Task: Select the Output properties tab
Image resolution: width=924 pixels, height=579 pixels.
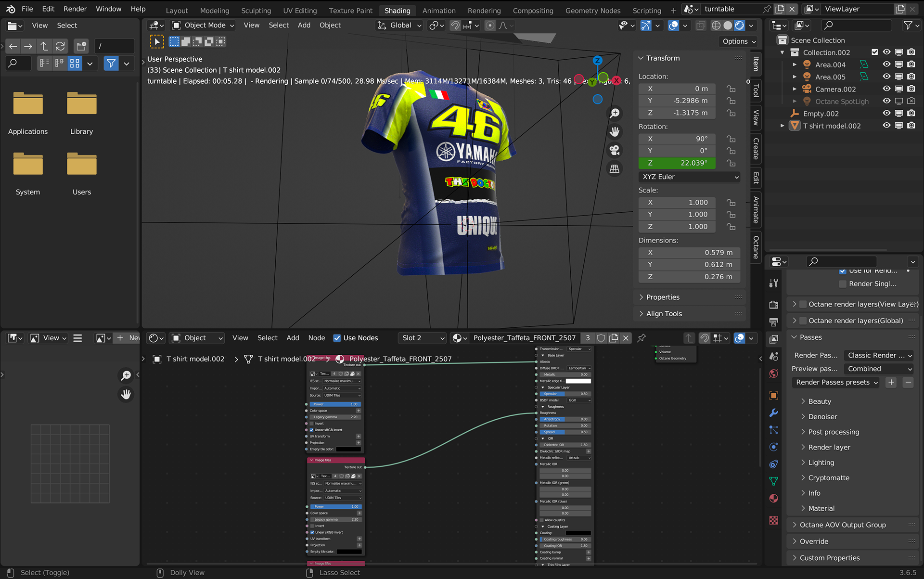Action: [x=773, y=322]
